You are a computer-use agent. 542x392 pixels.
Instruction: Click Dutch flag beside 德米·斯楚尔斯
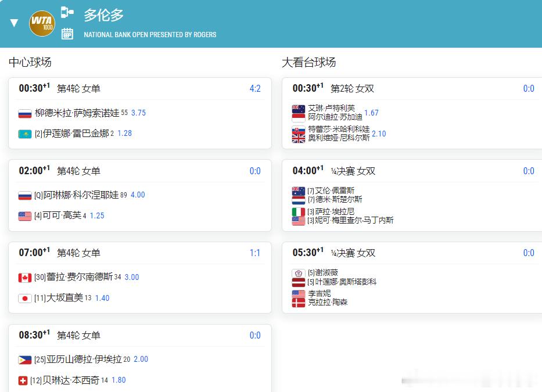pyautogui.click(x=299, y=200)
